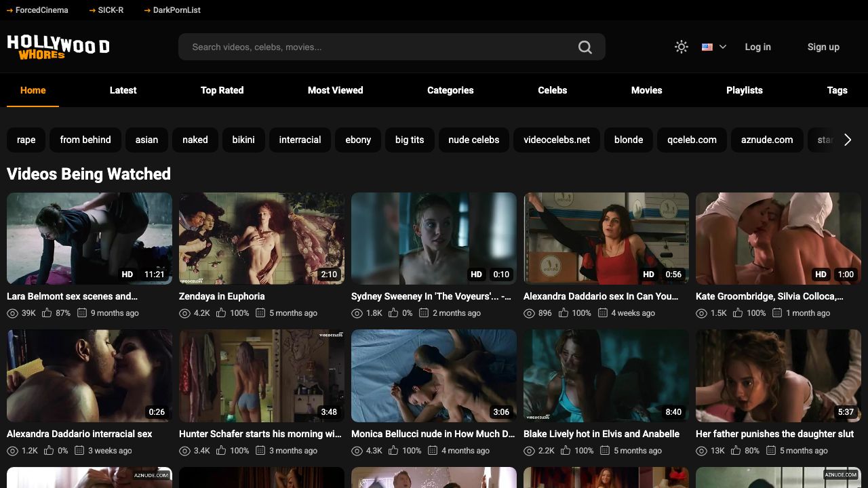Viewport: 868px width, 488px height.
Task: Select the blonde tag chip
Action: (x=629, y=140)
